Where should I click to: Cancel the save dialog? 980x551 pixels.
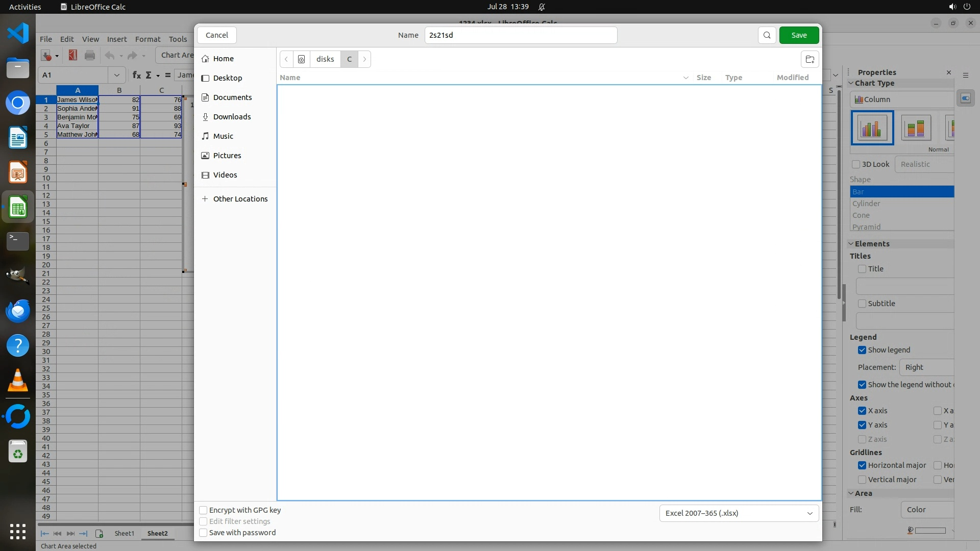tap(217, 35)
